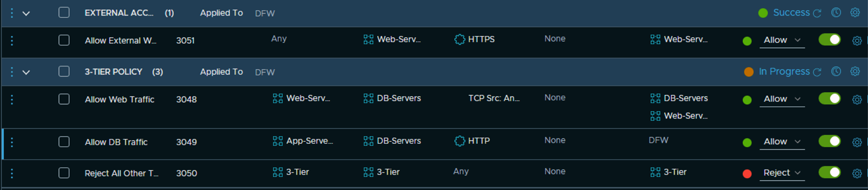Image resolution: width=868 pixels, height=190 pixels.
Task: Collapse the EXTERNAL ACC policy section
Action: (x=26, y=13)
